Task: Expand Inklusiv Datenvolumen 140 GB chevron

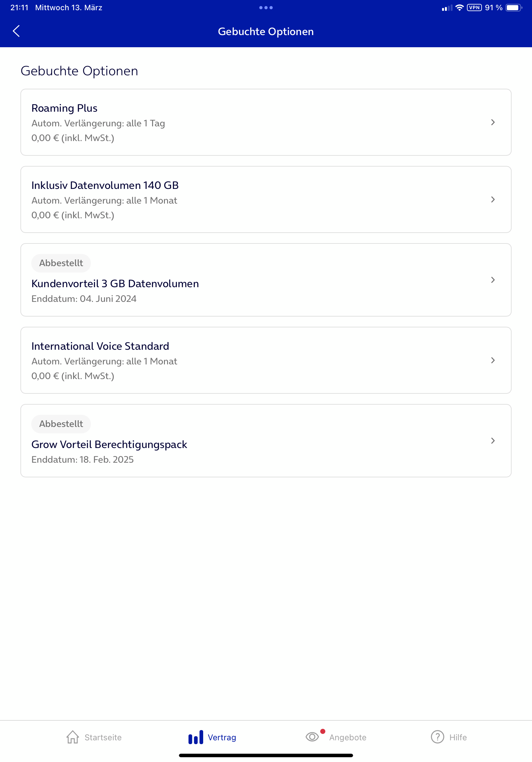Action: [x=493, y=199]
